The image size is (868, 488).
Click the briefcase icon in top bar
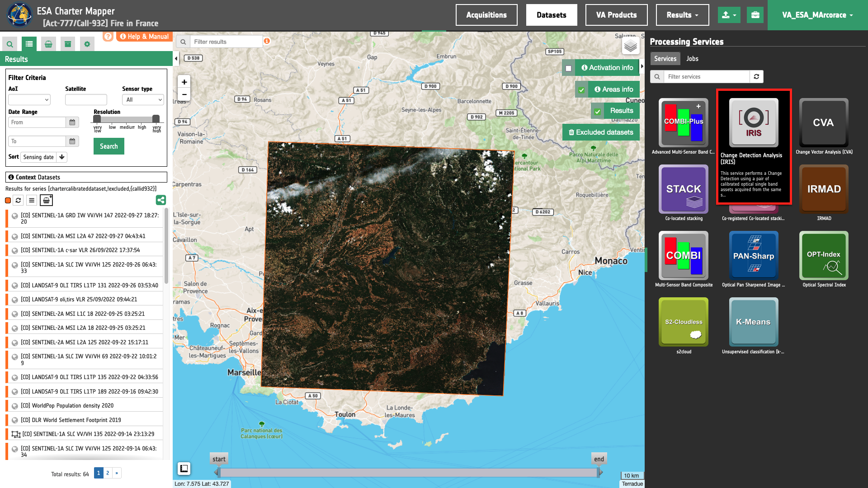755,15
